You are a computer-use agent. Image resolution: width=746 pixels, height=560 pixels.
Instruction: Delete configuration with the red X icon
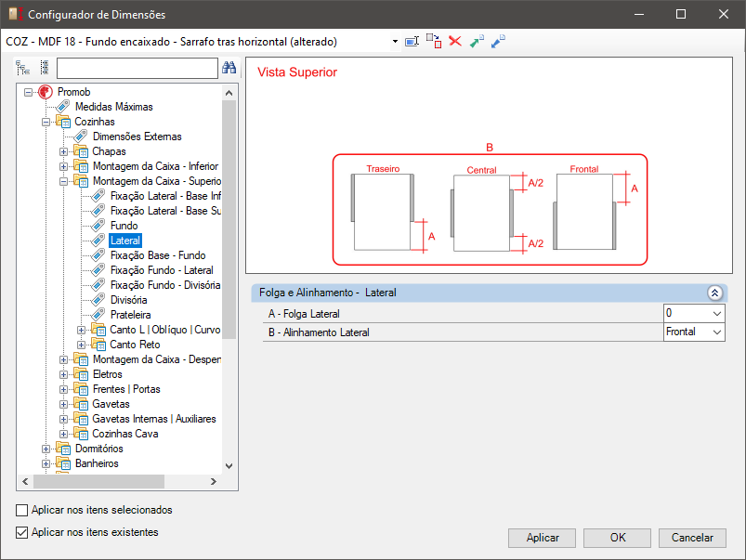pyautogui.click(x=455, y=41)
